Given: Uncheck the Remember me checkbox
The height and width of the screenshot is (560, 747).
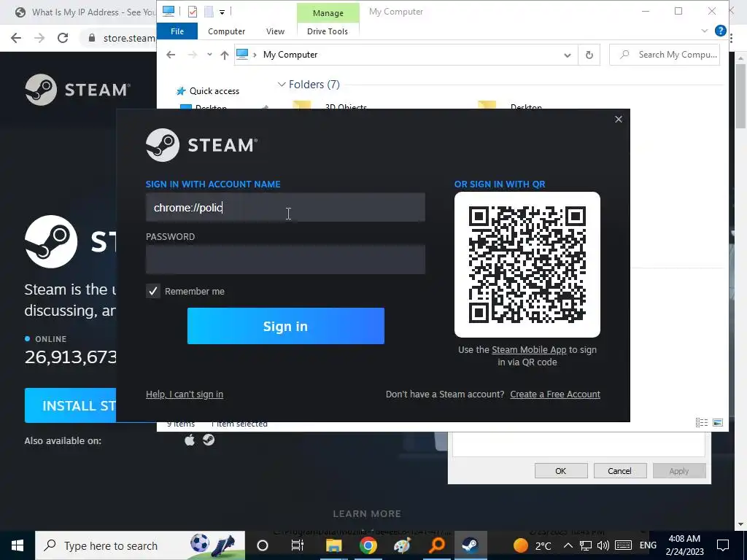Looking at the screenshot, I should [153, 291].
